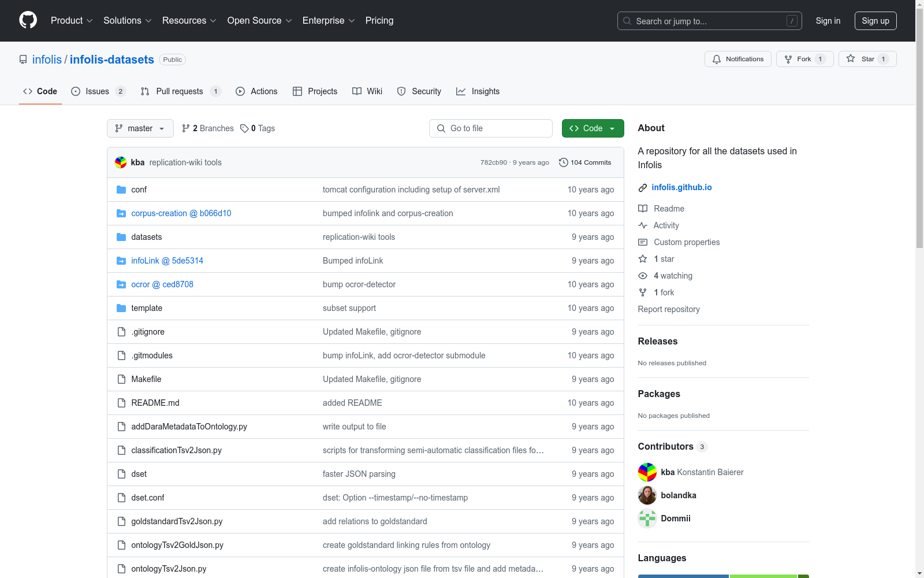This screenshot has width=924, height=578.
Task: Click the Sign up button
Action: tap(875, 21)
